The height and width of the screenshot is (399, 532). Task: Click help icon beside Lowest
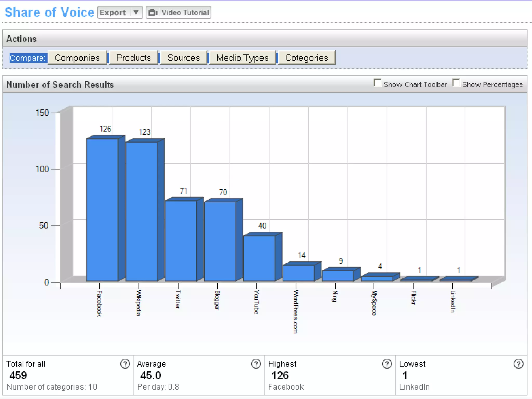518,364
